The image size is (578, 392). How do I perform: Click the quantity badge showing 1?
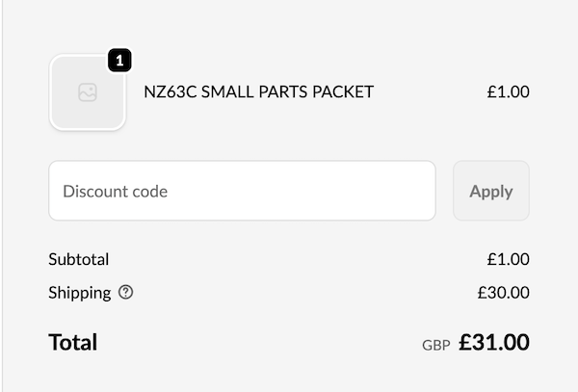[x=118, y=61]
